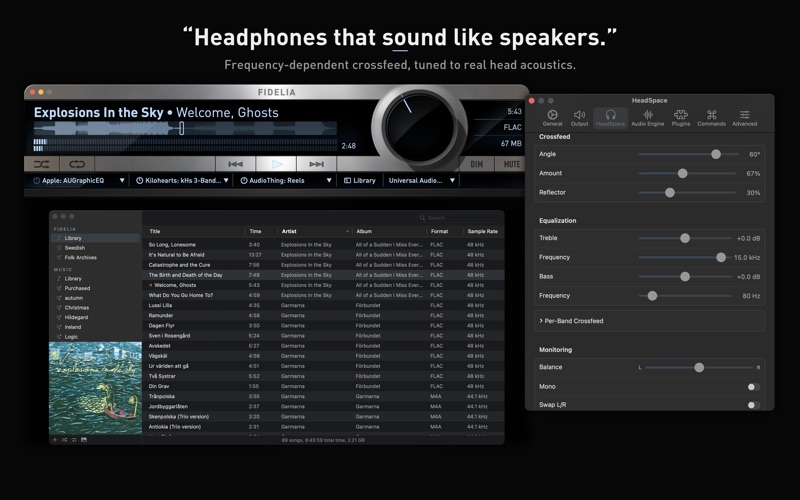Sort the list by the Time column
This screenshot has height=500, width=800.
(x=261, y=232)
